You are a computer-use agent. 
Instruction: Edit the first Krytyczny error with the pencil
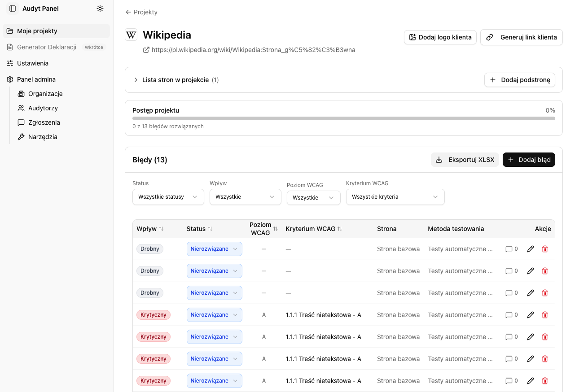[x=531, y=315]
